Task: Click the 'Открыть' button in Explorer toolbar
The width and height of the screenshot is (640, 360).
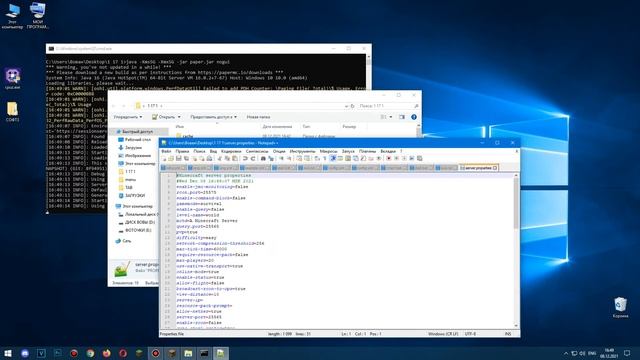Action: (x=163, y=117)
